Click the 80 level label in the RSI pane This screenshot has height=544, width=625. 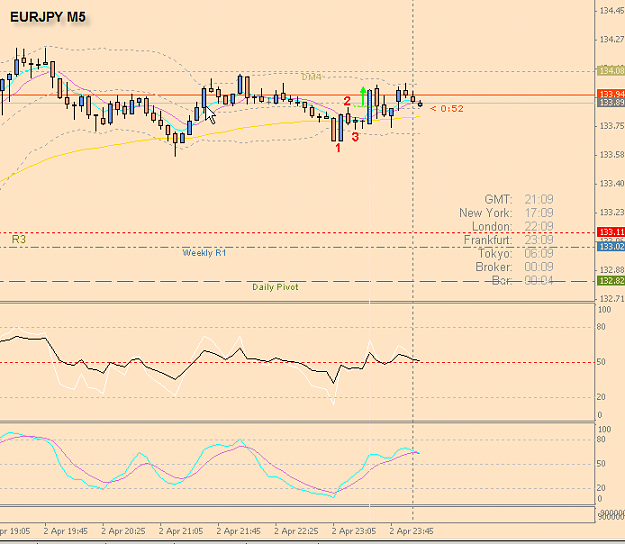click(601, 327)
